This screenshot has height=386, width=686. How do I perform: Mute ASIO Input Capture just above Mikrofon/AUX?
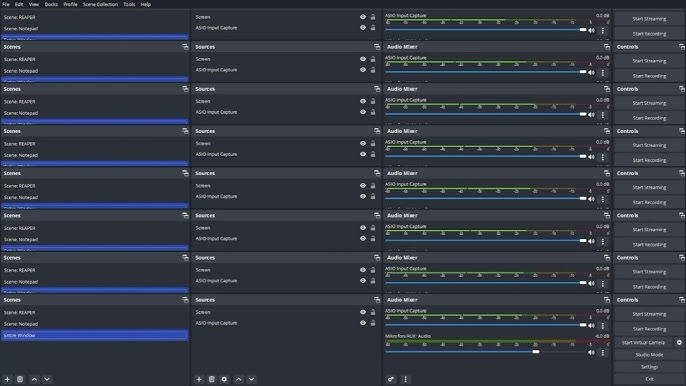click(x=592, y=325)
